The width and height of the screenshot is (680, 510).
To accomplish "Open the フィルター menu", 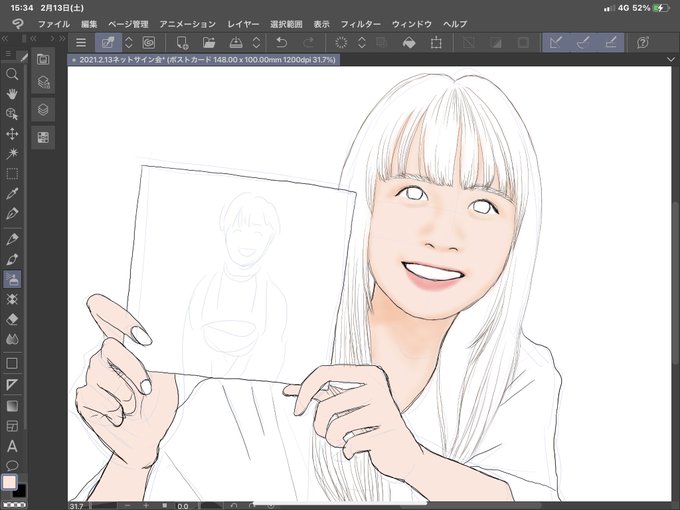I will pos(360,24).
